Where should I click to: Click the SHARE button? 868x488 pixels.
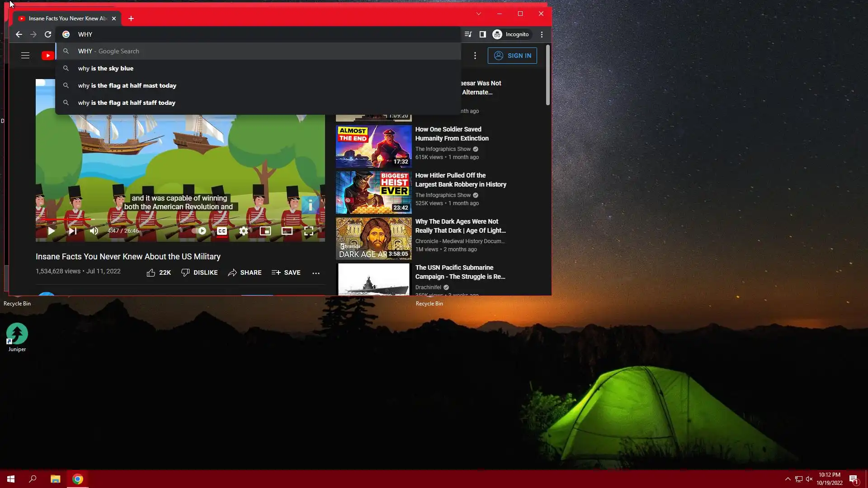click(x=245, y=272)
